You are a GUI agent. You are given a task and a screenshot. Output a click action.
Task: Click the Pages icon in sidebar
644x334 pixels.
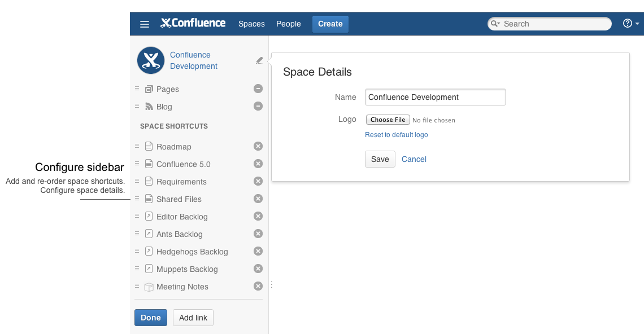point(149,89)
